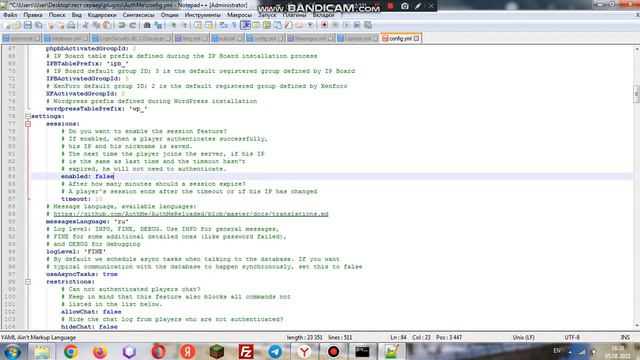Zoom in using the toolbar icon
Image resolution: width=640 pixels, height=360 pixels.
tap(173, 25)
